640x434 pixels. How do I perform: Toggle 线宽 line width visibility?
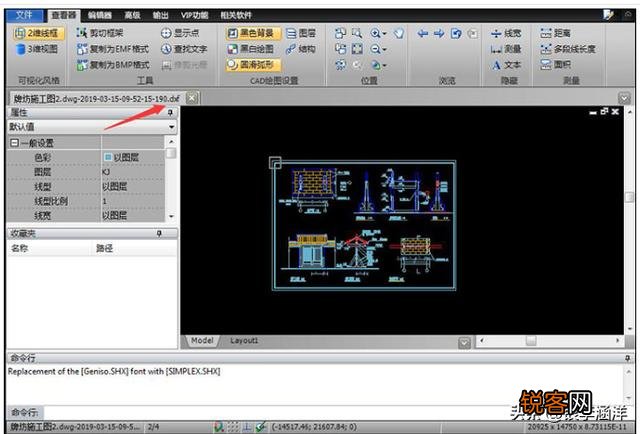coord(506,33)
